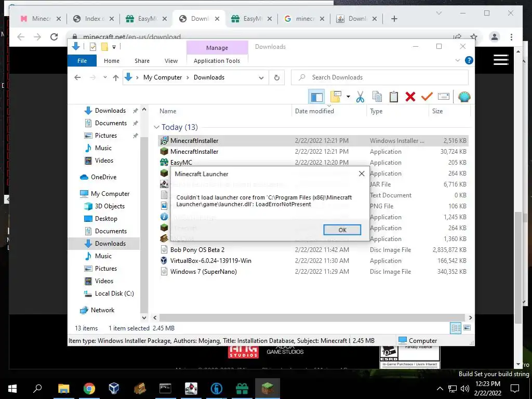Open the File tab in Explorer
Image resolution: width=532 pixels, height=399 pixels.
pyautogui.click(x=82, y=61)
